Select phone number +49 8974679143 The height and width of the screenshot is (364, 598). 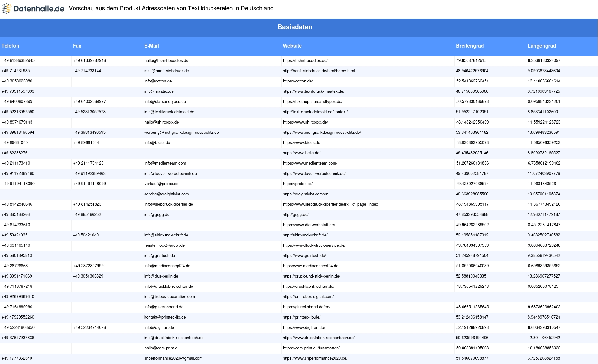tap(17, 122)
